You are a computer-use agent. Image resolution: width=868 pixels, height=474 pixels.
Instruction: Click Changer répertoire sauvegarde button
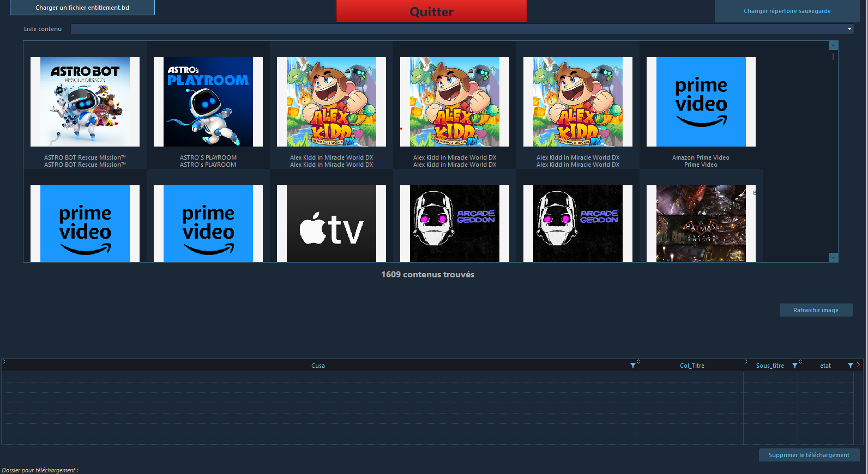[787, 11]
